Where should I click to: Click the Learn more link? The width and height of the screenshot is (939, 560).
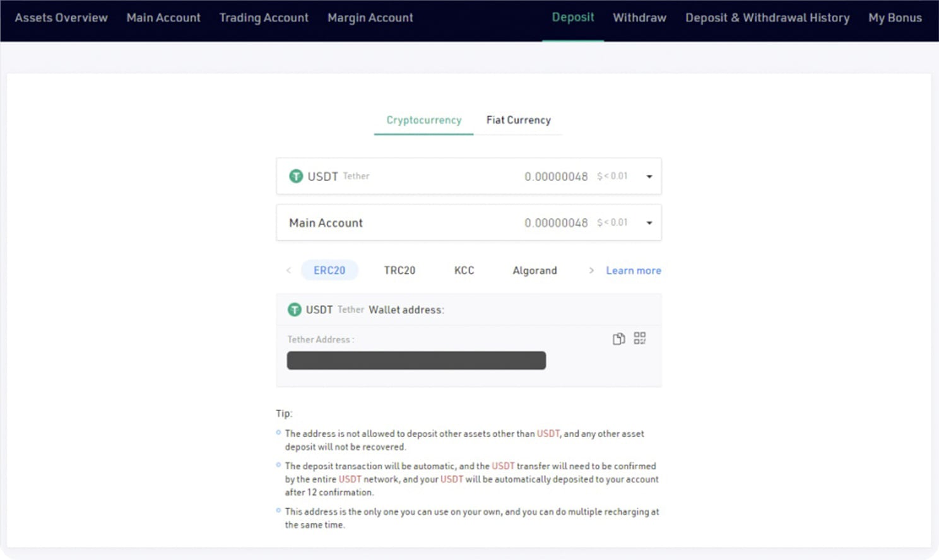click(x=634, y=271)
